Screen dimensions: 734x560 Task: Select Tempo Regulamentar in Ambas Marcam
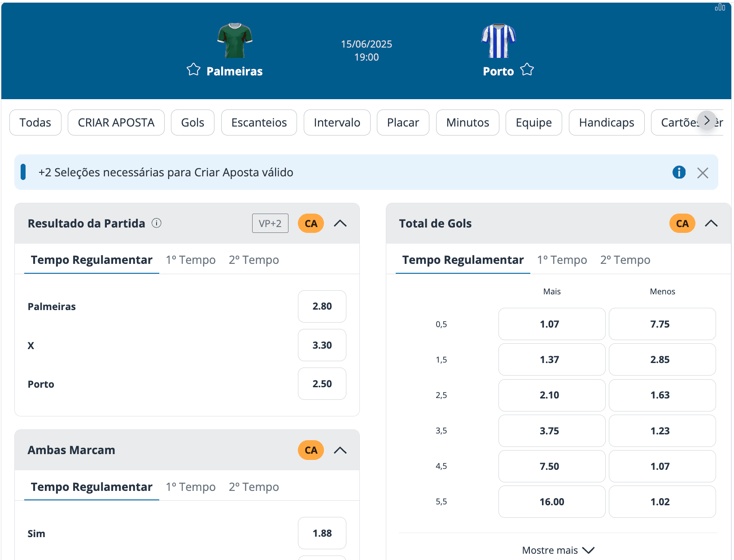(x=92, y=487)
